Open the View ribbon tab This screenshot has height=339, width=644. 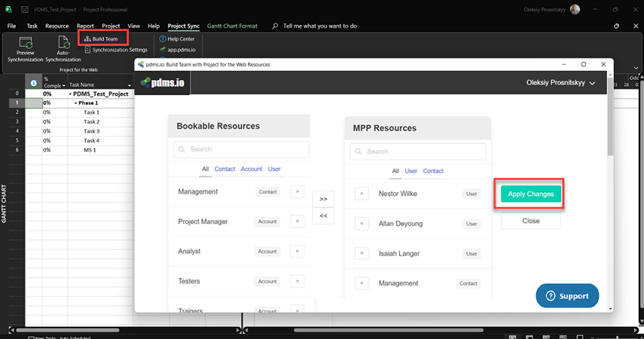(x=133, y=26)
